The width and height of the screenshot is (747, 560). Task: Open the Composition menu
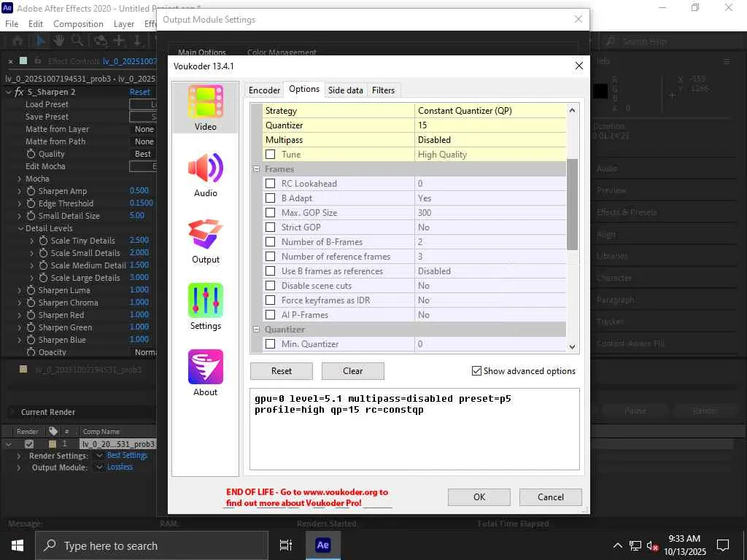78,24
